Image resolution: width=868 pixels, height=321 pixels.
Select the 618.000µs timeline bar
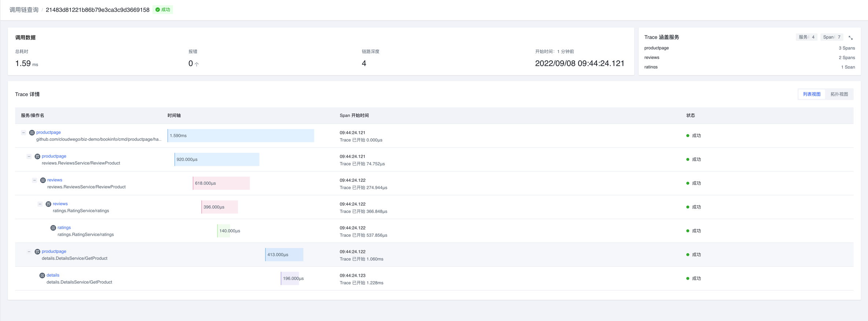221,183
